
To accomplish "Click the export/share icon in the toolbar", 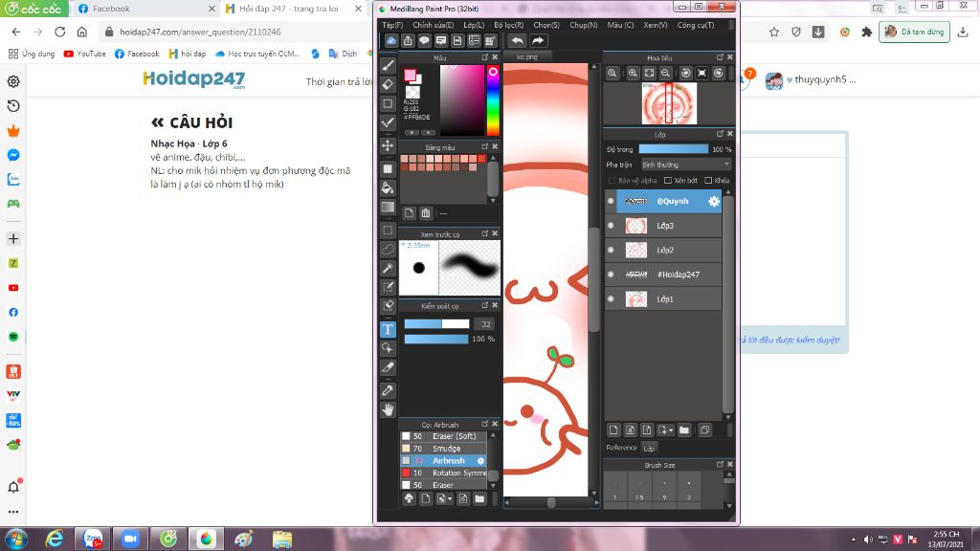I will (408, 40).
